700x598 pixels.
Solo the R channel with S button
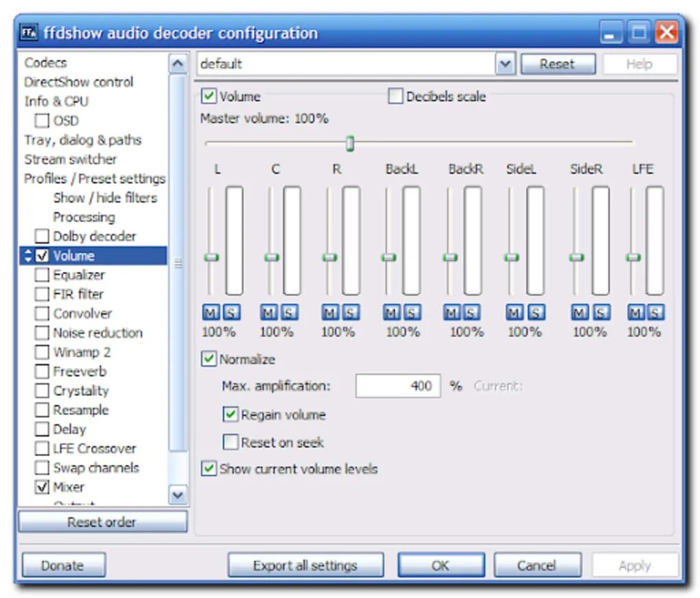(351, 312)
